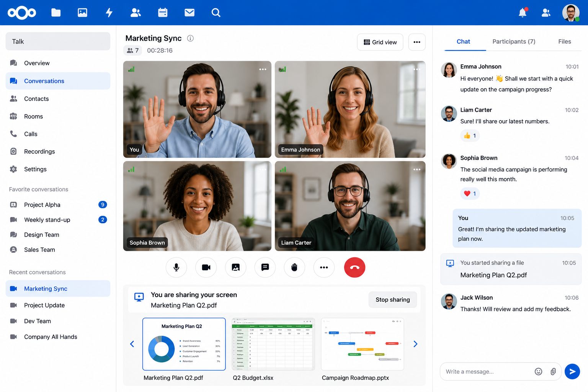This screenshot has width=588, height=392.
Task: Open options menu on your video tile
Action: (263, 69)
